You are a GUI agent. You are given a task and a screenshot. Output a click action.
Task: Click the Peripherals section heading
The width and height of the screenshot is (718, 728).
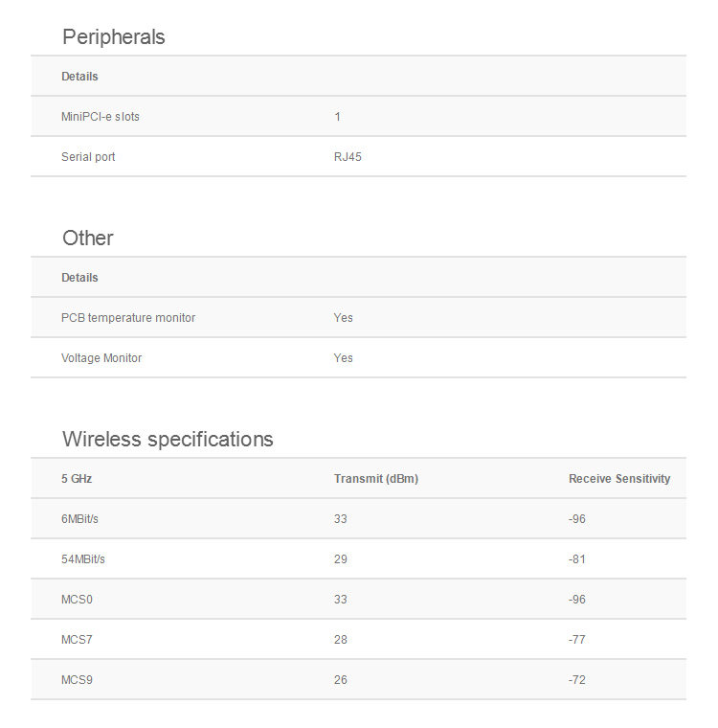coord(114,37)
